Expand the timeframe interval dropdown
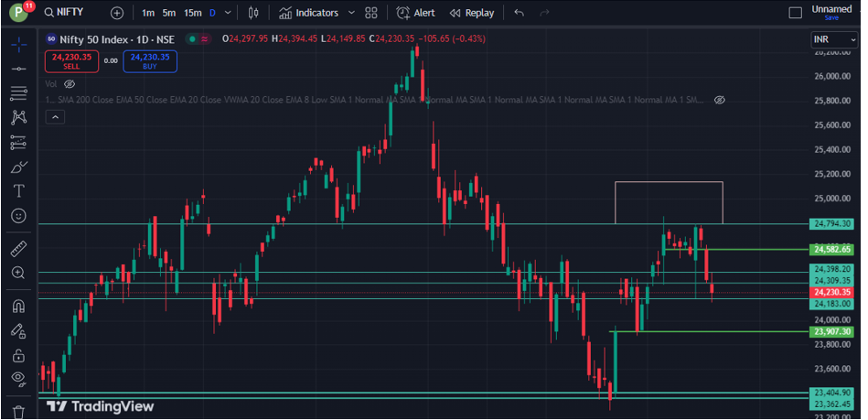 pyautogui.click(x=228, y=13)
